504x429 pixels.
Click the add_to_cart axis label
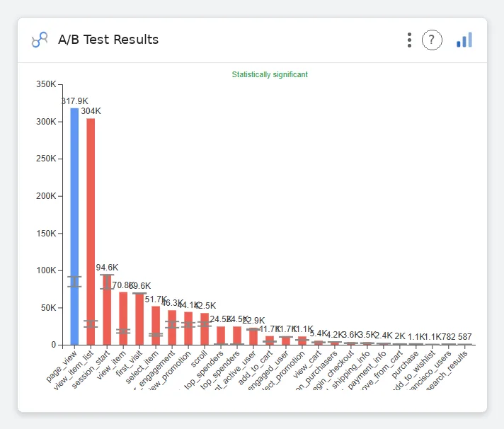256,367
